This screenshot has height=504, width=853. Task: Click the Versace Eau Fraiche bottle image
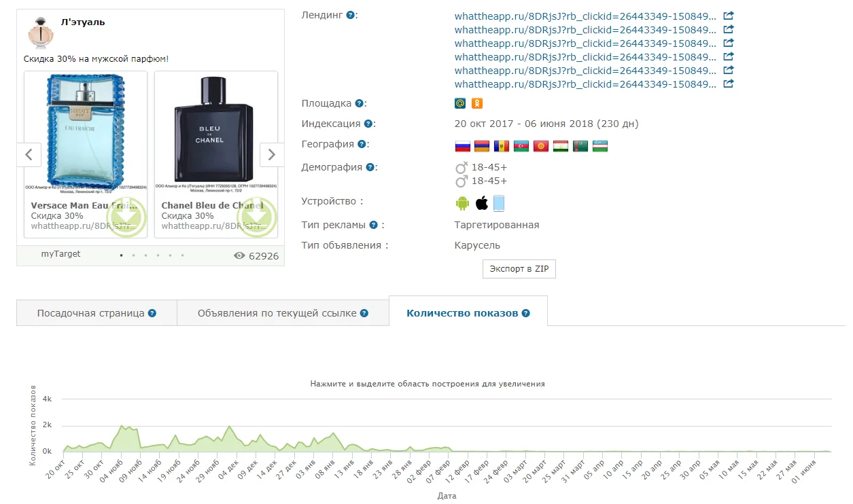pyautogui.click(x=86, y=130)
